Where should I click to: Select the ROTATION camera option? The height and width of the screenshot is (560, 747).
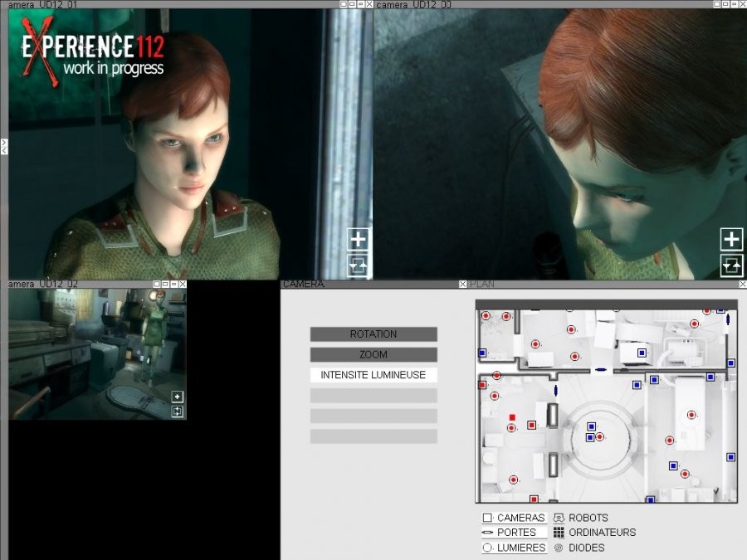[x=373, y=334]
